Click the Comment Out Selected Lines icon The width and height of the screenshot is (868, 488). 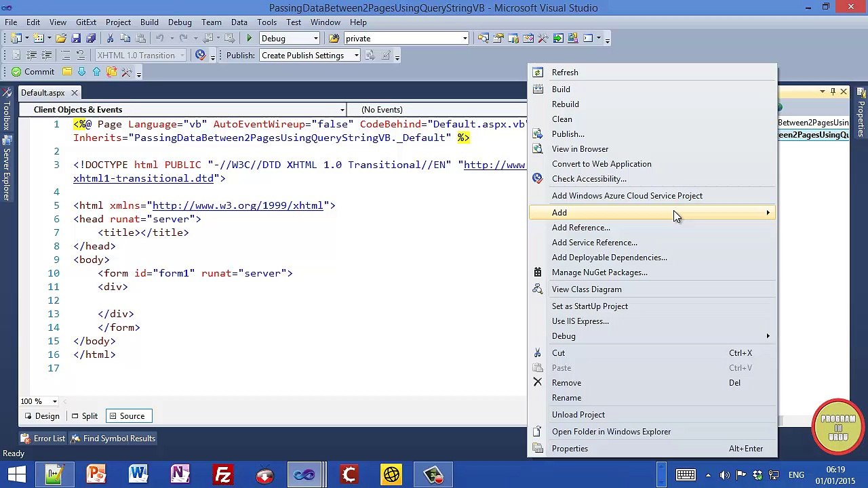pyautogui.click(x=65, y=56)
